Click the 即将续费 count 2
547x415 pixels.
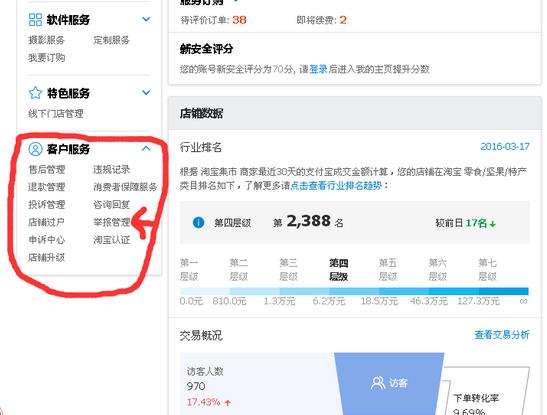(x=343, y=20)
